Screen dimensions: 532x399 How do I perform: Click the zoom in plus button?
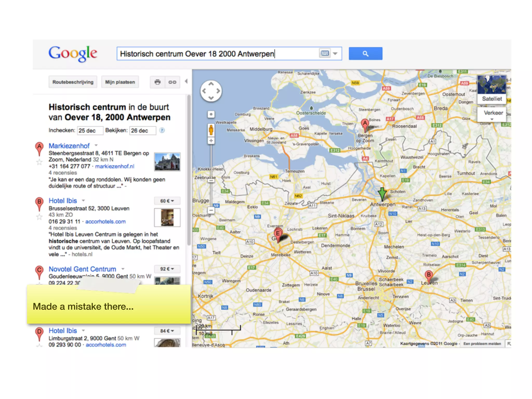pos(211,141)
